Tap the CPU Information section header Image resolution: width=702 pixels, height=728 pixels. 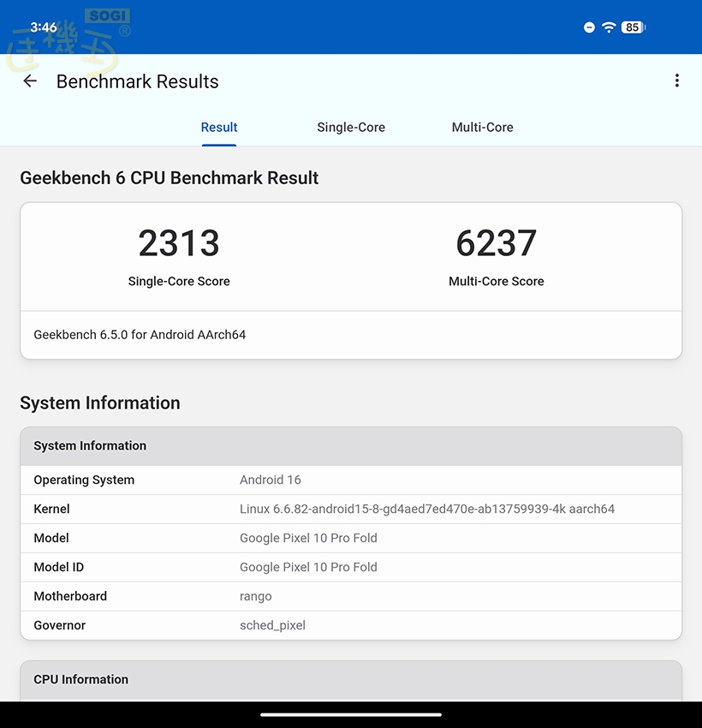coord(81,680)
